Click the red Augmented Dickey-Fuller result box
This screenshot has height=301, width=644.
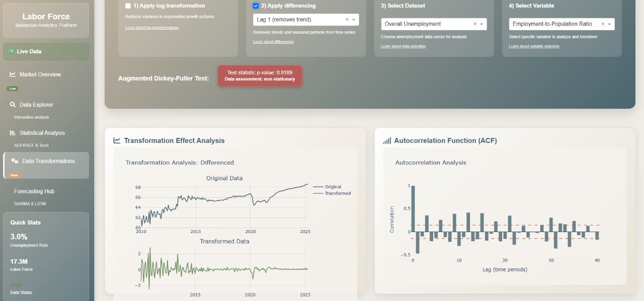[x=260, y=76]
